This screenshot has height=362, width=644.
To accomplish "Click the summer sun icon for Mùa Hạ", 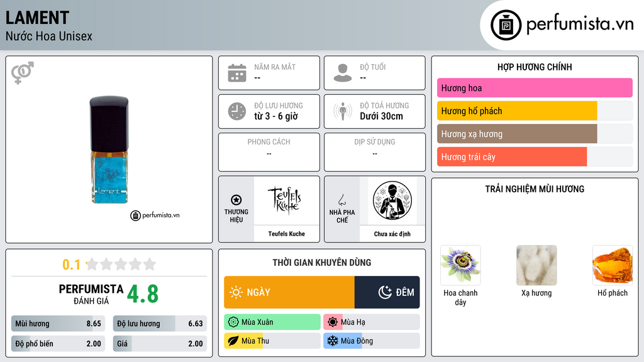I will 333,322.
